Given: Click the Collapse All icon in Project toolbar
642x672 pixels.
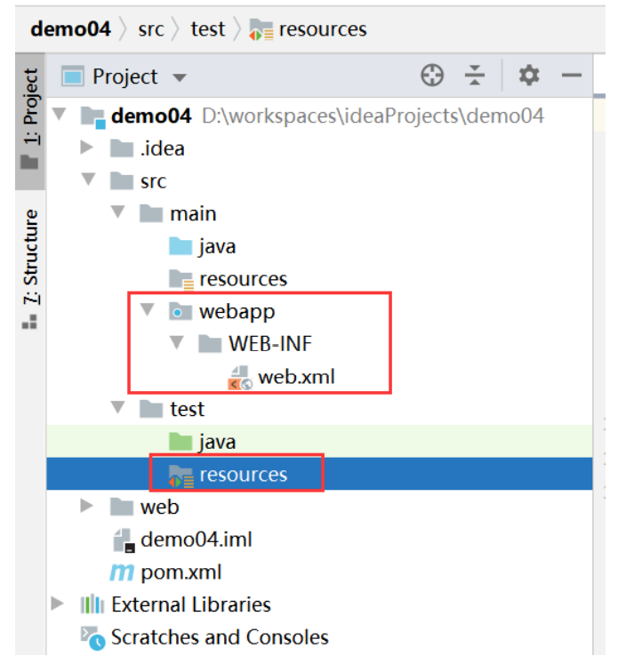Looking at the screenshot, I should tap(474, 76).
